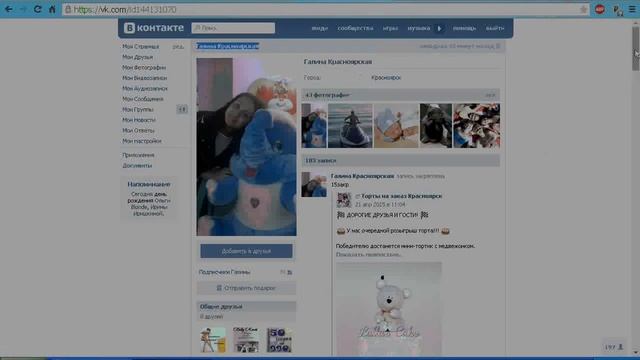The height and width of the screenshot is (360, 640).
Task: Open the Chrome menu hamburger icon
Action: (632, 9)
